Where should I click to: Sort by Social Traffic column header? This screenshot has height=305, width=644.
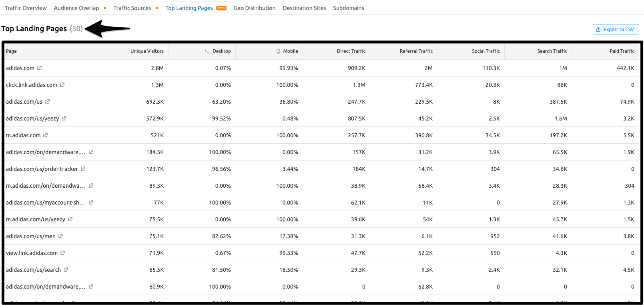pyautogui.click(x=486, y=51)
